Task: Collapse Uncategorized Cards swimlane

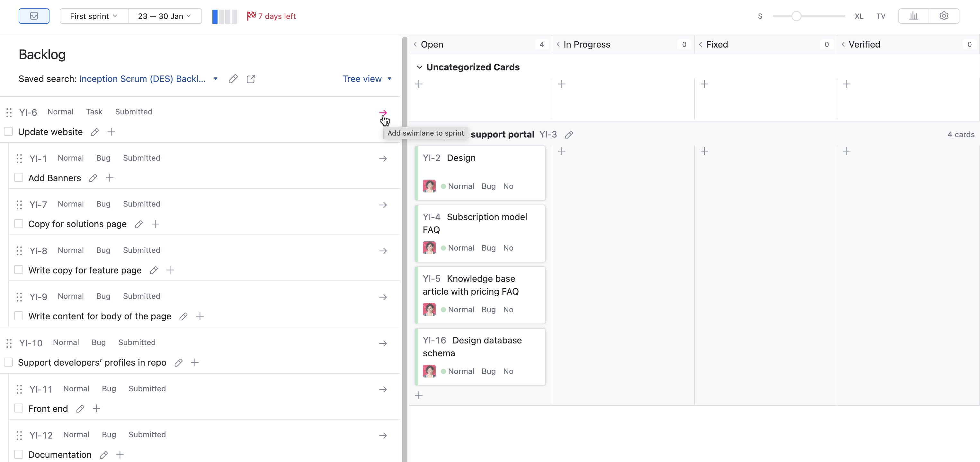Action: [419, 67]
